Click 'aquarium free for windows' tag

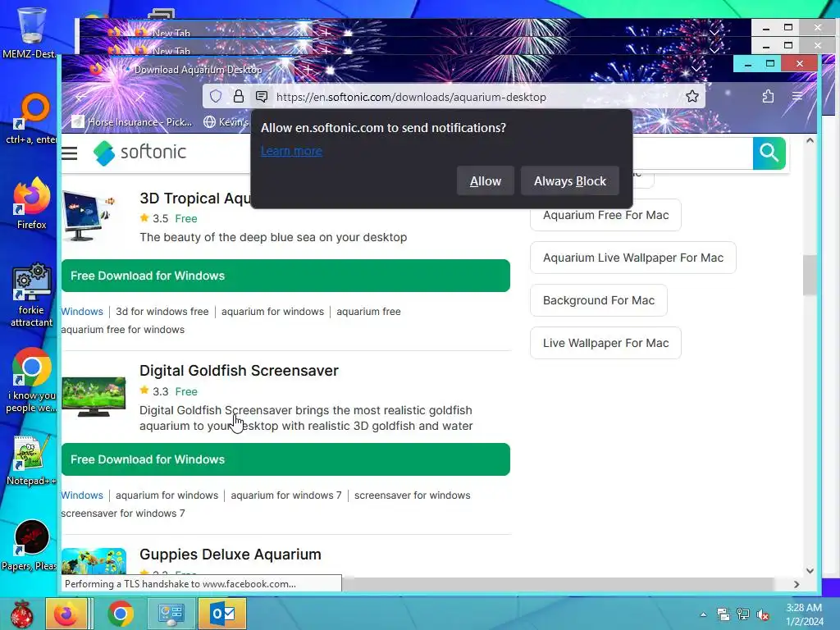coord(123,330)
